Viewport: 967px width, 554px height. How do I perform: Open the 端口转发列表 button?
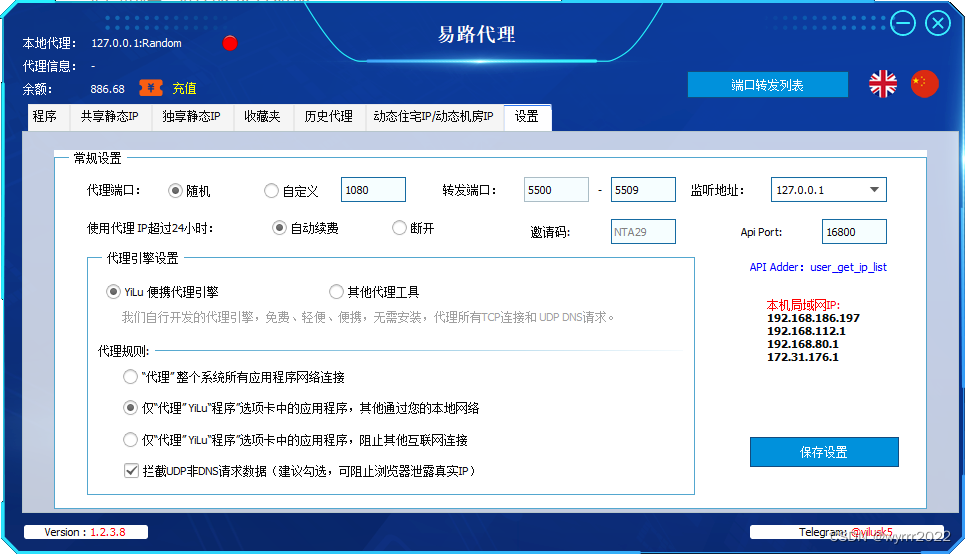tap(767, 85)
